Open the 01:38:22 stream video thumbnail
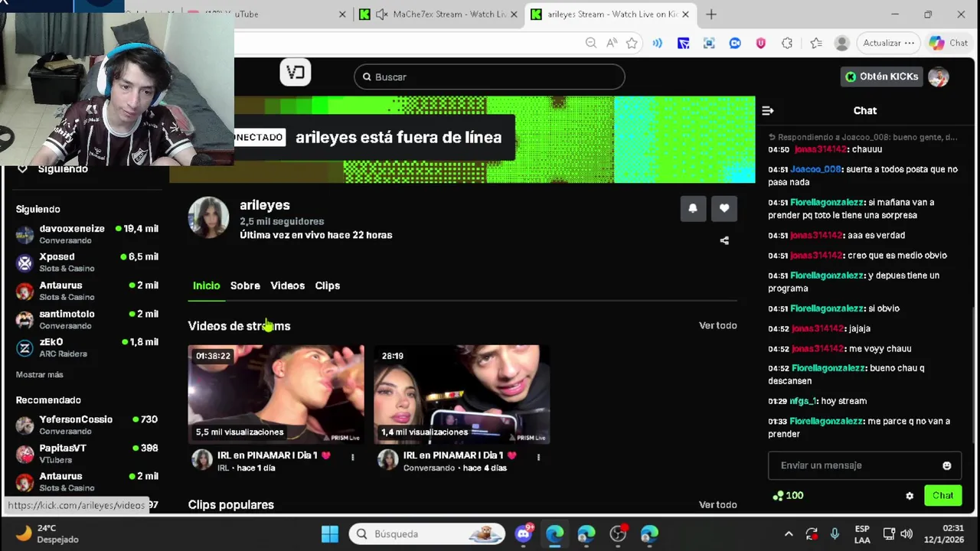The width and height of the screenshot is (980, 551). point(276,394)
